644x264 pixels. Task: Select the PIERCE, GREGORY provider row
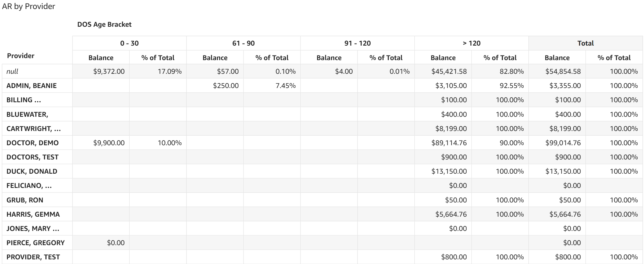36,243
